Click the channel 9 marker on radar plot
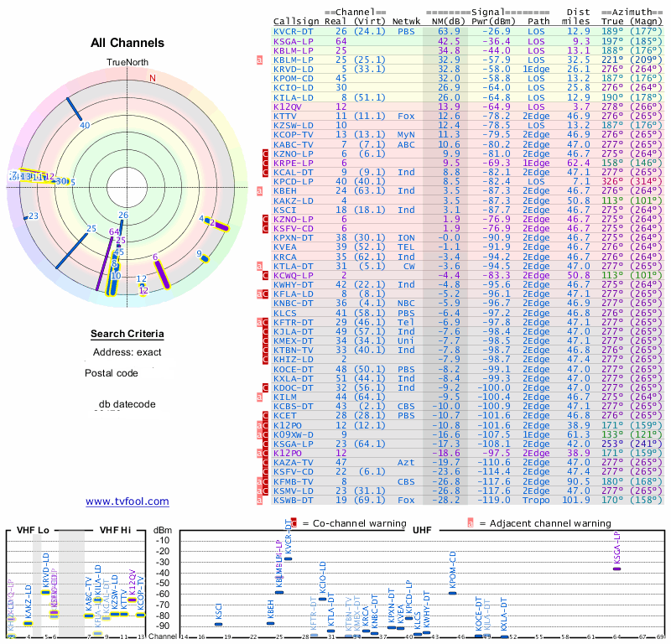The width and height of the screenshot is (671, 644). pos(203,257)
